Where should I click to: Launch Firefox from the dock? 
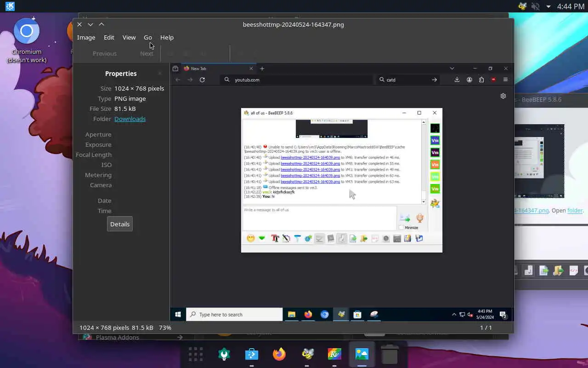tap(279, 354)
